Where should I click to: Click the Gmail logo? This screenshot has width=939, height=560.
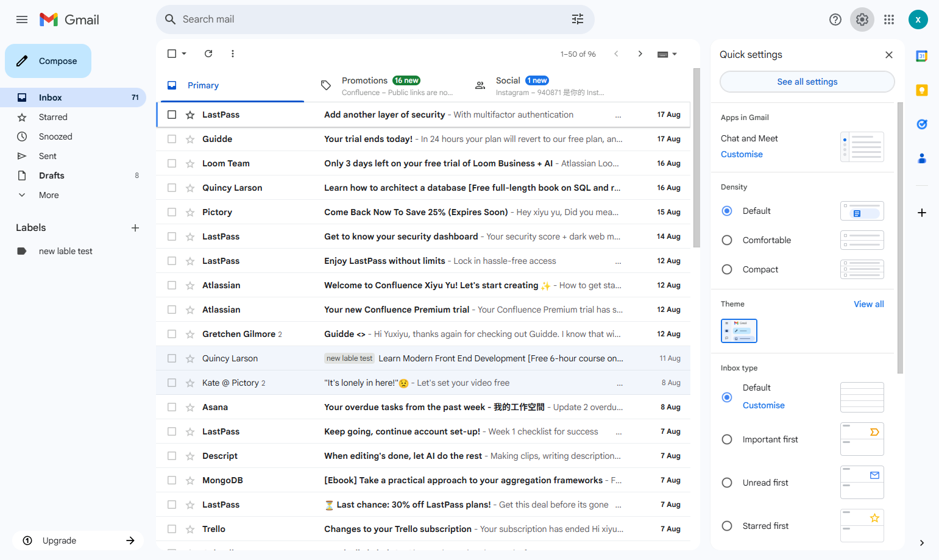pos(69,19)
